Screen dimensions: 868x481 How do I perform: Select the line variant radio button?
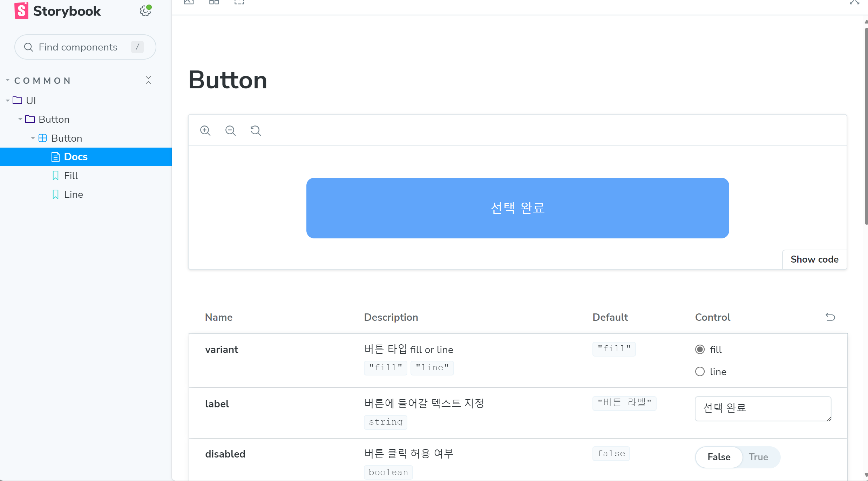click(700, 372)
